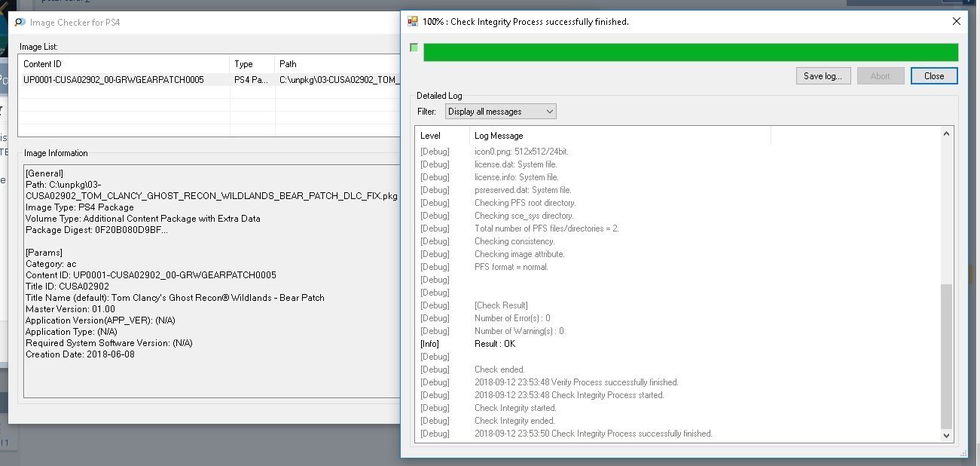Click the 'Total number of PFS files/directories = 2.' line
980x466 pixels.
[x=547, y=228]
